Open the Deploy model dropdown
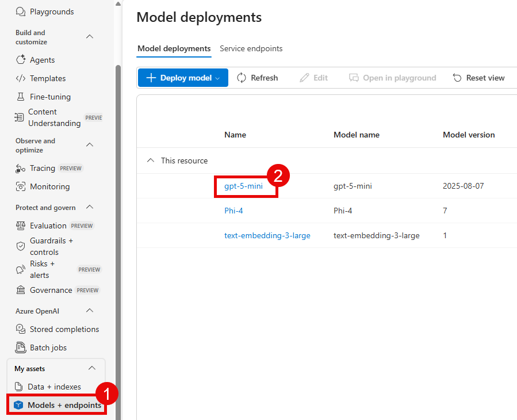The image size is (517, 420). coord(182,77)
